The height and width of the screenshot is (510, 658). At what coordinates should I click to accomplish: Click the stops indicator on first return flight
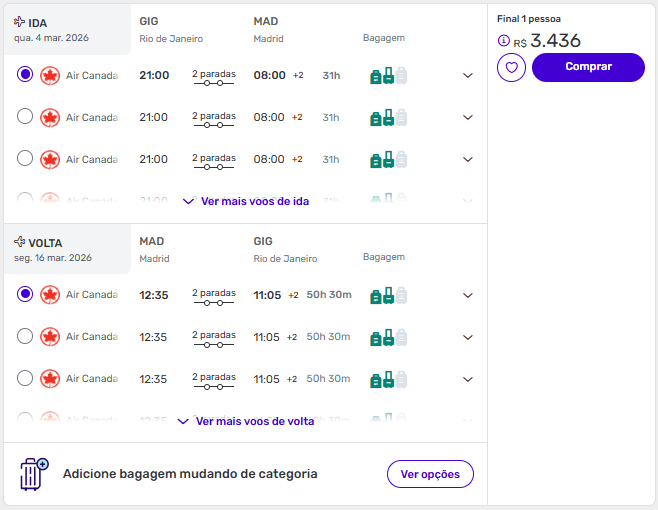[213, 295]
